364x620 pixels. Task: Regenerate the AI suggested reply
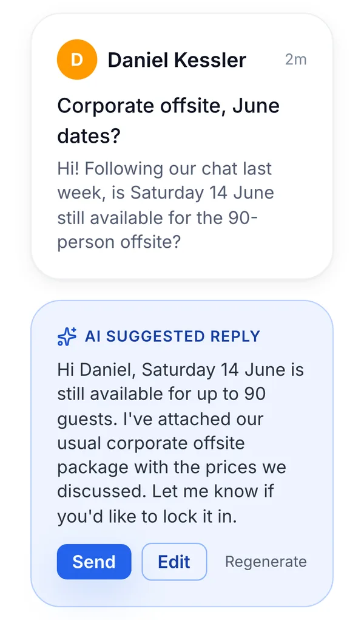266,562
